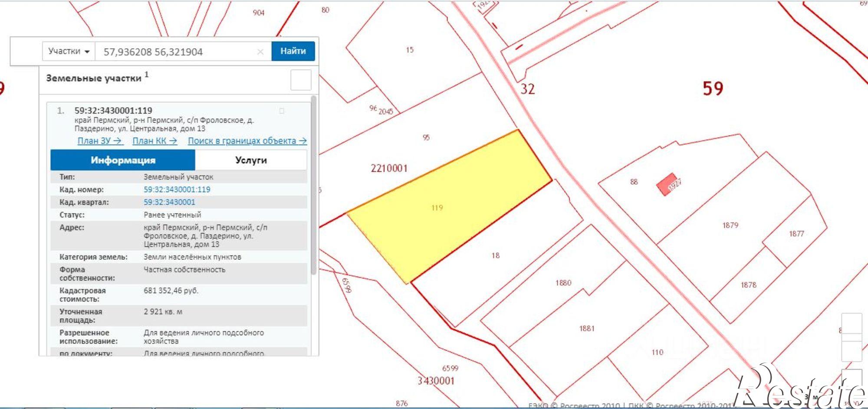Image resolution: width=868 pixels, height=409 pixels.
Task: Collapse the Земельные участки results panel
Action: [301, 80]
